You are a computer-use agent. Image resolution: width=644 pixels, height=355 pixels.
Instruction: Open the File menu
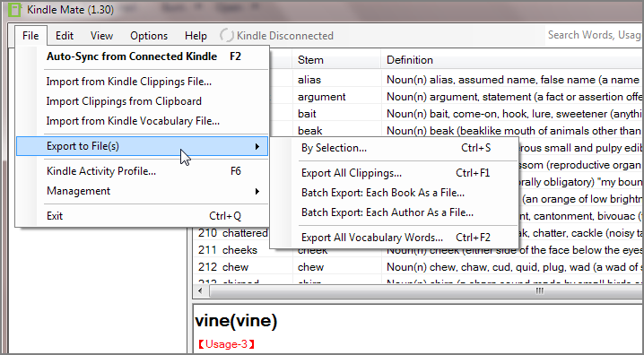pos(30,36)
